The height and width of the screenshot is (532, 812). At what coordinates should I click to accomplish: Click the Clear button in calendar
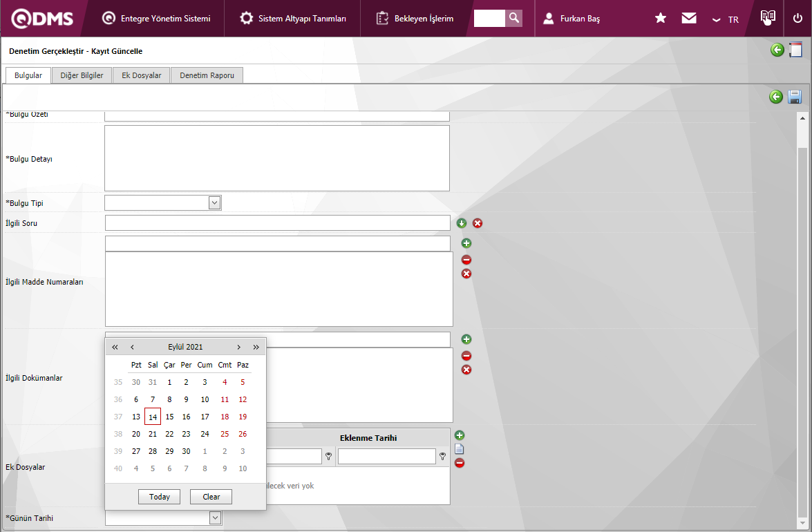pos(211,497)
